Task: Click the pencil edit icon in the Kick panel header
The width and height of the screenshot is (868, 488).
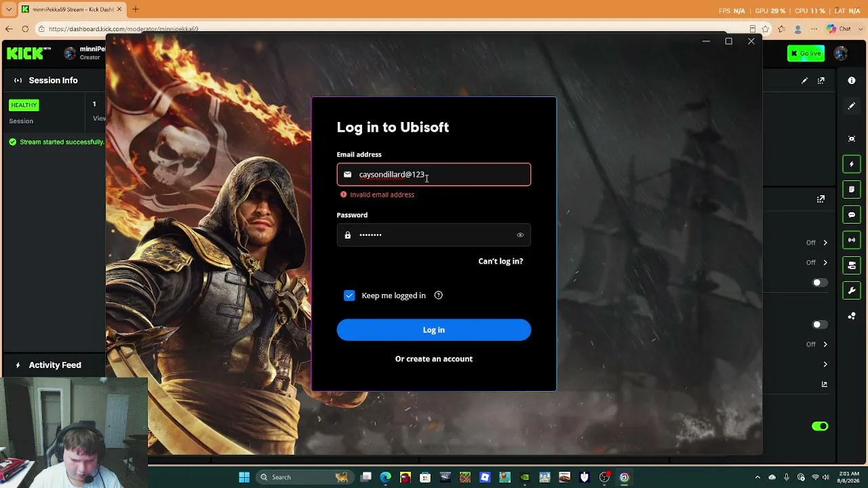Action: coord(804,81)
